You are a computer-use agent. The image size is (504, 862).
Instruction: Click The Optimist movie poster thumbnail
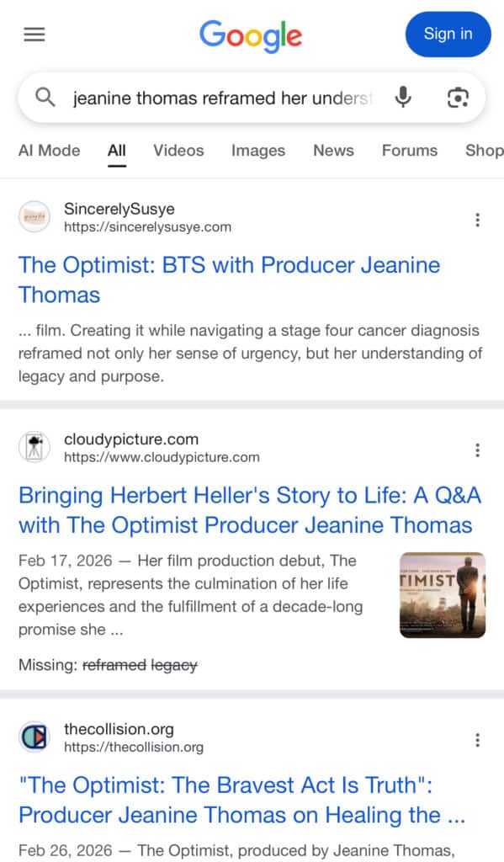(442, 595)
